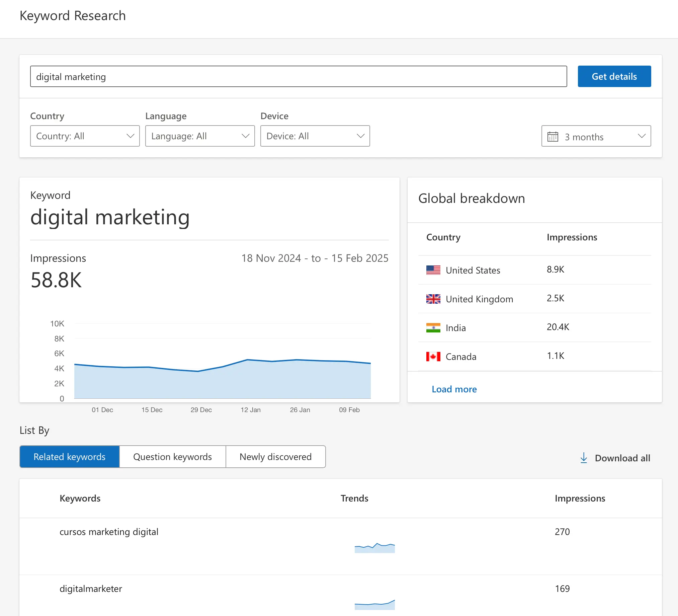Click the digital marketing search input field

pyautogui.click(x=298, y=77)
